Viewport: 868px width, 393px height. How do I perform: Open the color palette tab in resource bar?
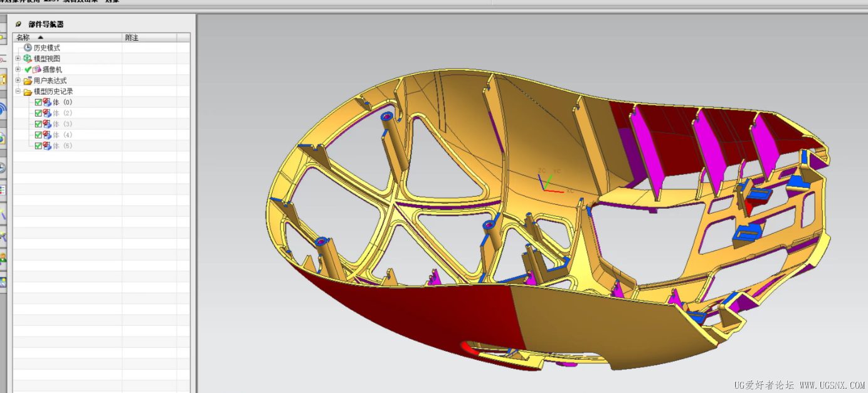3,190
